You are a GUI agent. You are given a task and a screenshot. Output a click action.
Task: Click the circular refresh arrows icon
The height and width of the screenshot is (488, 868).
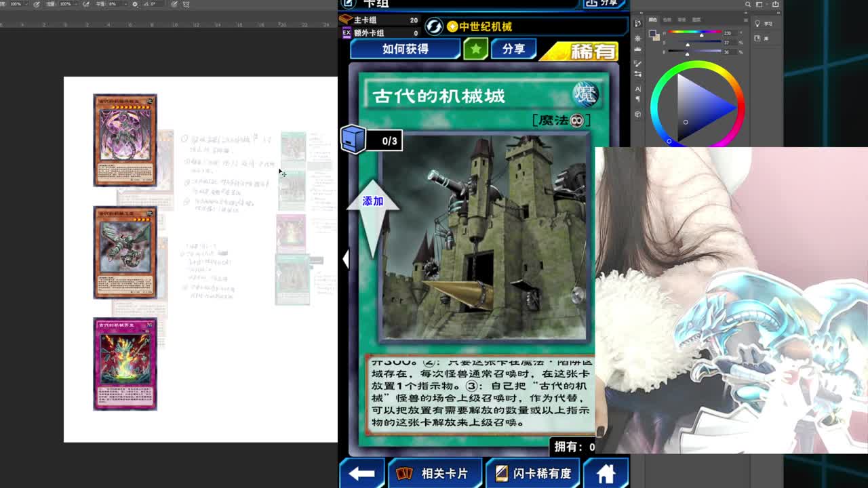click(x=434, y=26)
